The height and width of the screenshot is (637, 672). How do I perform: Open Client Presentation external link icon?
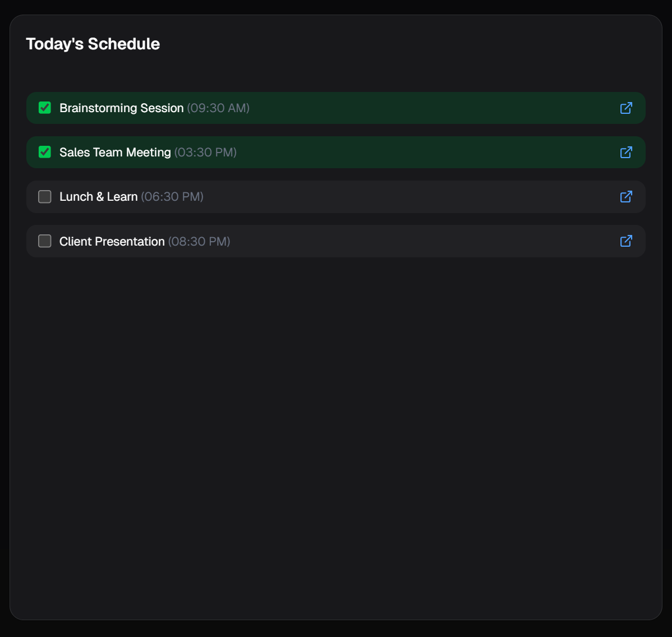(626, 241)
